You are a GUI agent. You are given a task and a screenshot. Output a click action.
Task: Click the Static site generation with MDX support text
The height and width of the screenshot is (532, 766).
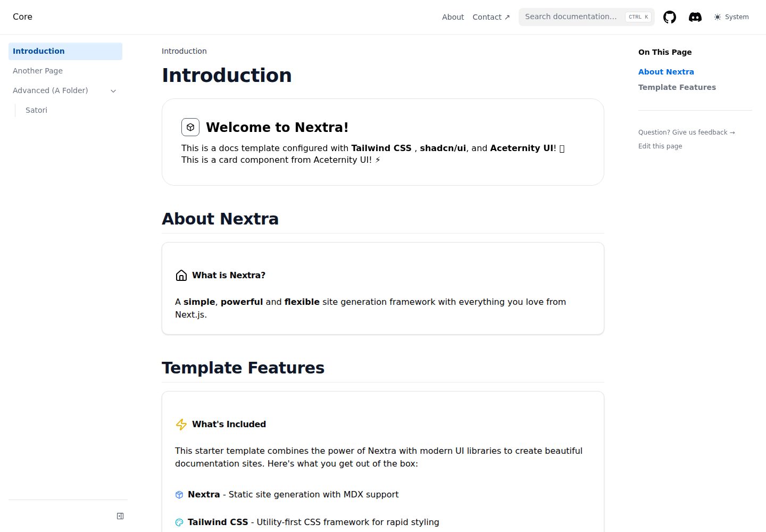pyautogui.click(x=313, y=495)
